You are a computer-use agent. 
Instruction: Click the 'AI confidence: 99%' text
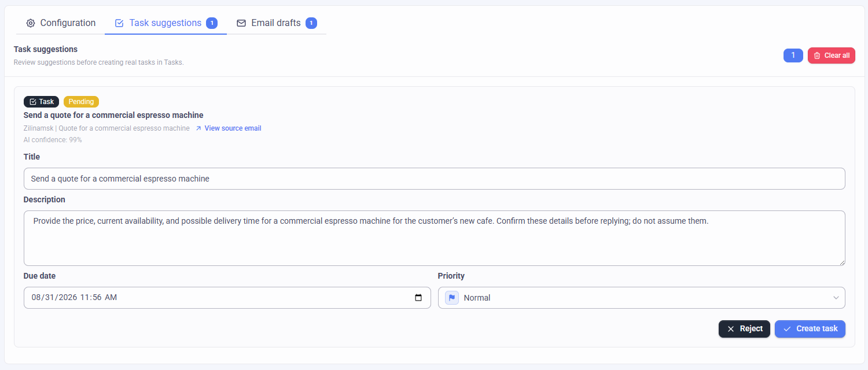(53, 140)
